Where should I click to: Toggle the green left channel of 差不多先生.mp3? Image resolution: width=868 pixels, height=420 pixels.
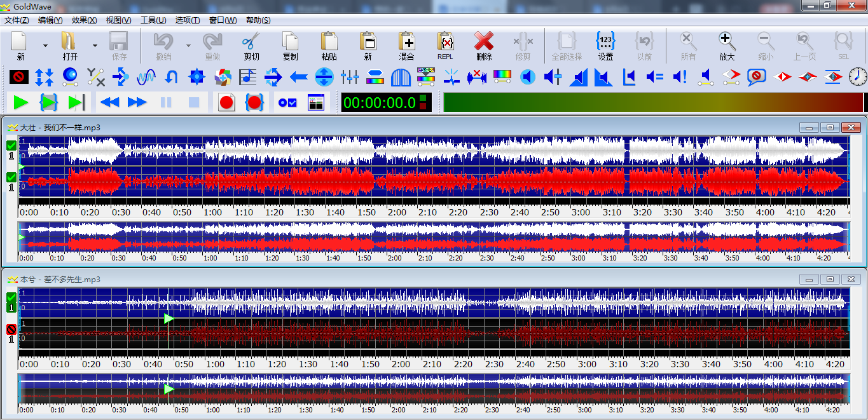pos(11,297)
